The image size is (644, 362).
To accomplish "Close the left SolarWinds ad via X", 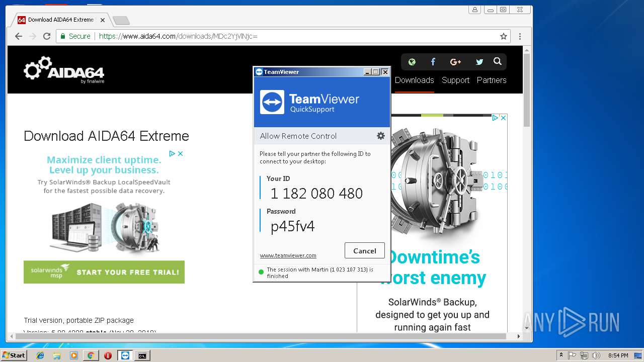I will click(x=181, y=153).
